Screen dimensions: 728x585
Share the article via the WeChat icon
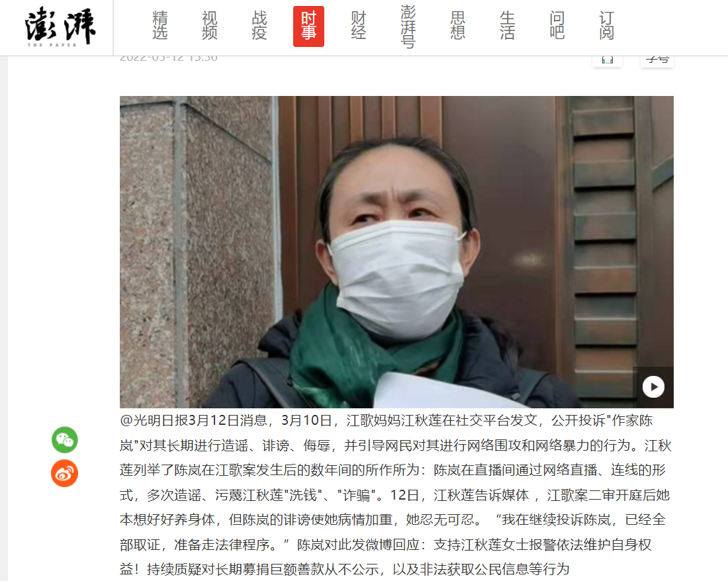(65, 439)
